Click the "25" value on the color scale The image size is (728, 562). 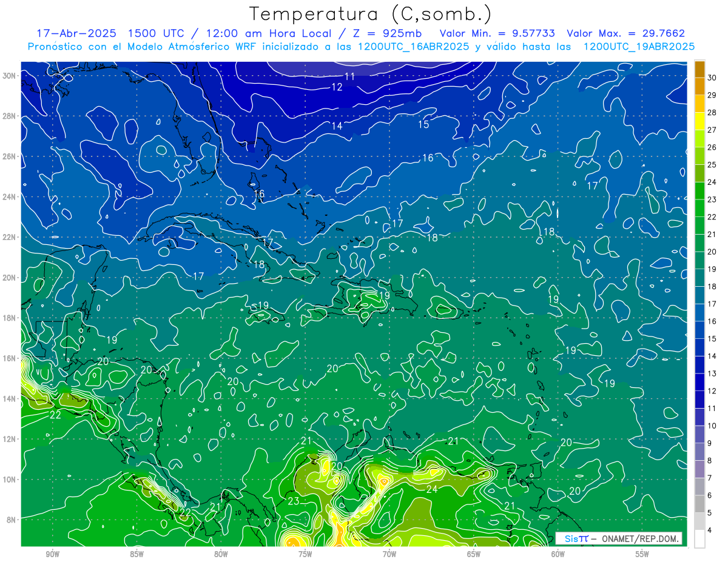pyautogui.click(x=712, y=164)
